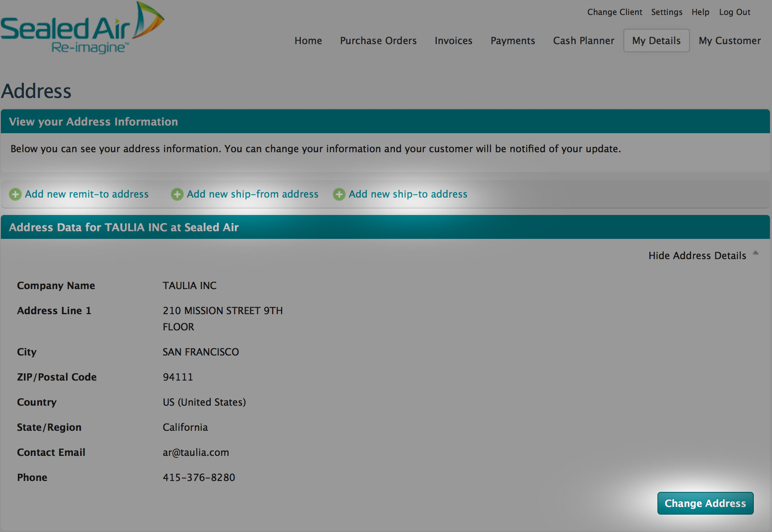Click Hide Address Details
Screen dimensions: 772x532
pyautogui.click(x=697, y=255)
